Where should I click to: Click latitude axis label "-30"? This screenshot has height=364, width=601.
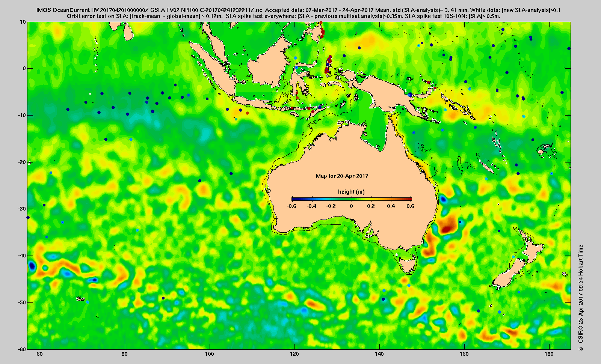pyautogui.click(x=21, y=209)
